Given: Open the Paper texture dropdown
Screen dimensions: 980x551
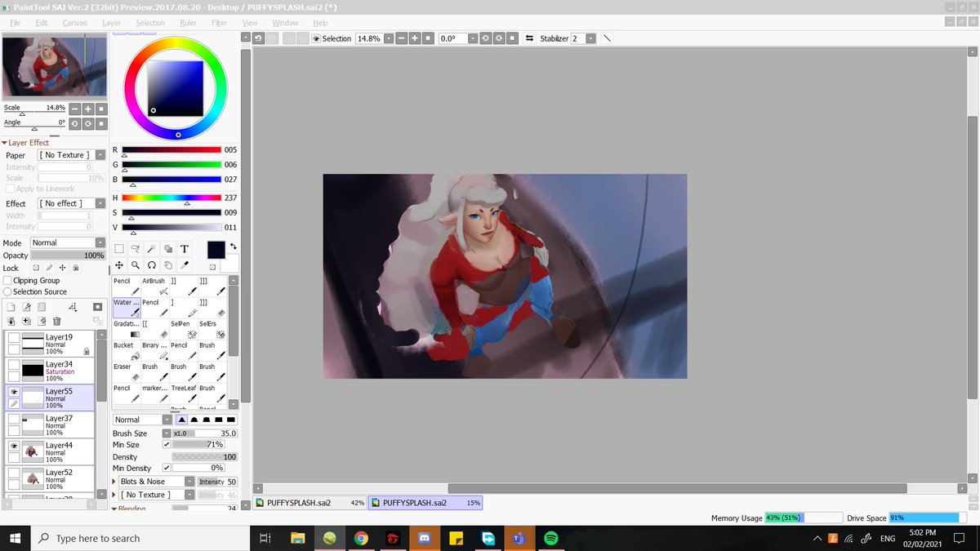Looking at the screenshot, I should click(72, 155).
